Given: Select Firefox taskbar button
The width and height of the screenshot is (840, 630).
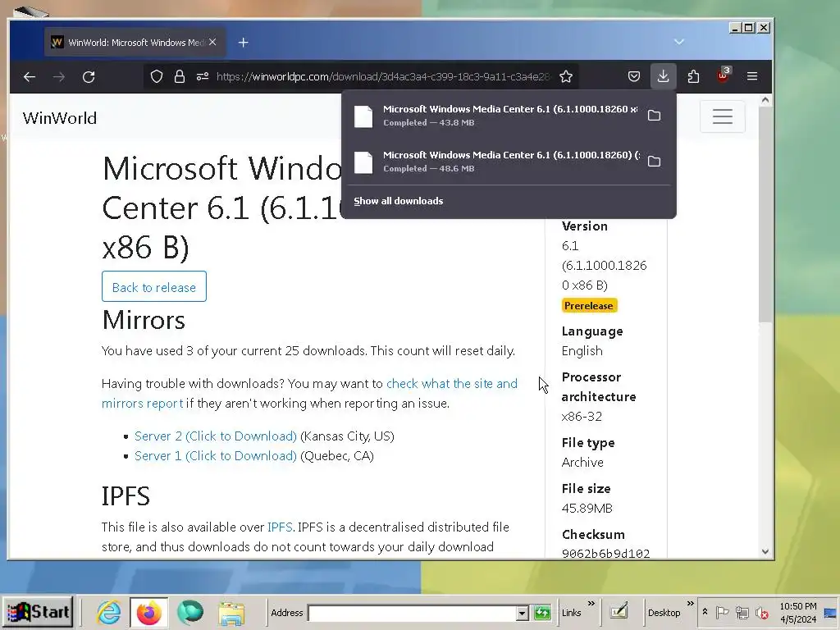Looking at the screenshot, I should [x=149, y=612].
